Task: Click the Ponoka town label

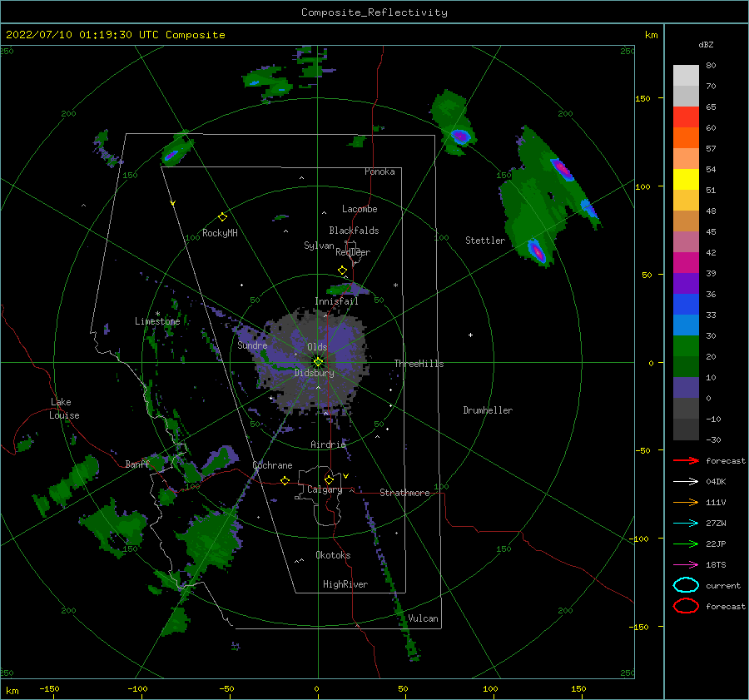Action: 379,171
